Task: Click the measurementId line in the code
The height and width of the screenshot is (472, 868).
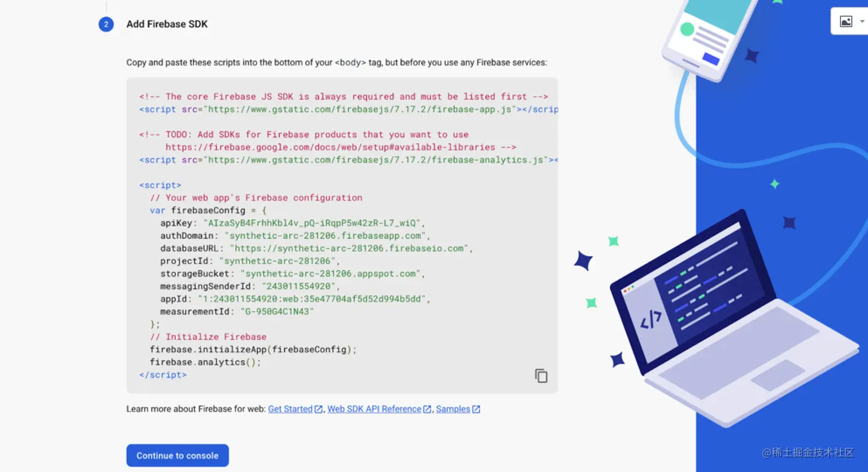Action: [x=237, y=311]
